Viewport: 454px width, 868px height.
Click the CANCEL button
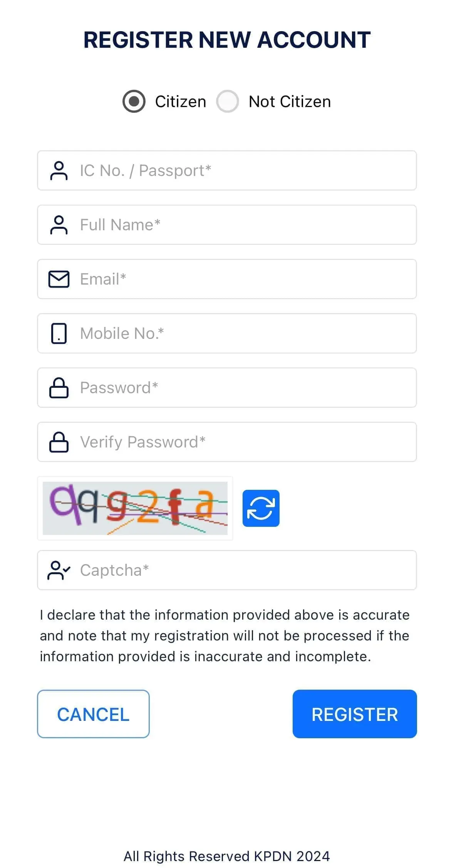(93, 714)
